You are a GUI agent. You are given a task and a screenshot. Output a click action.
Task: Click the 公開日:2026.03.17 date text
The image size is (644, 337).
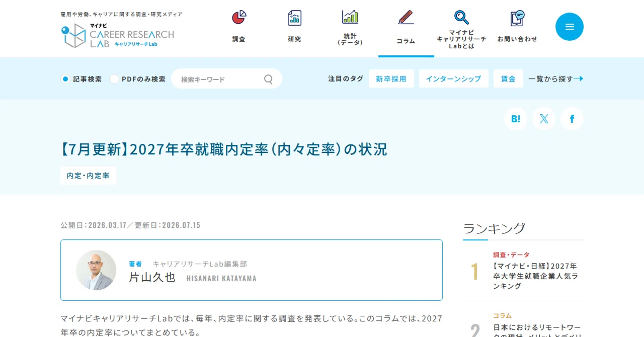pos(93,225)
